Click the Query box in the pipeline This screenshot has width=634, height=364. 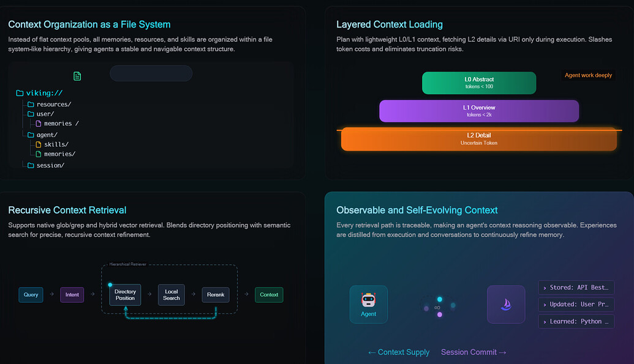(31, 294)
